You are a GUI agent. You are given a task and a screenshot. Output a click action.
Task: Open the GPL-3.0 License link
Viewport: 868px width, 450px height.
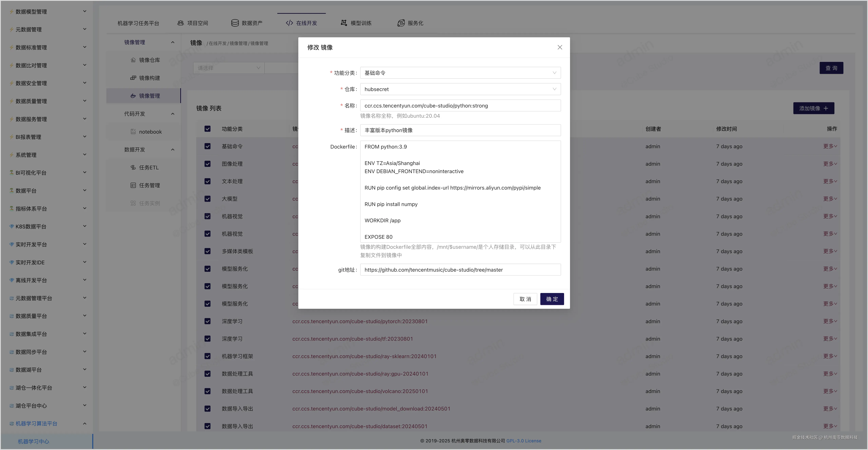point(524,441)
